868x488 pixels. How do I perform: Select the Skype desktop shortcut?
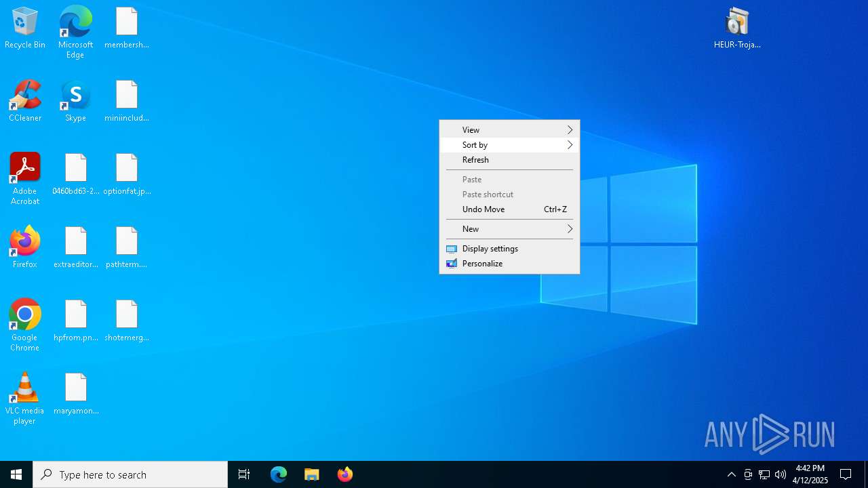[75, 101]
